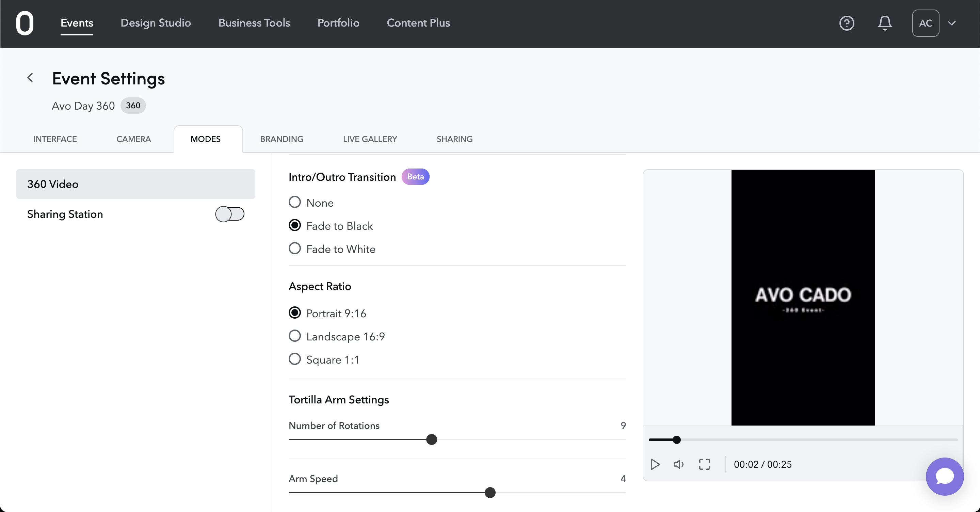Click the Intro/Outro Transition heading

click(342, 177)
